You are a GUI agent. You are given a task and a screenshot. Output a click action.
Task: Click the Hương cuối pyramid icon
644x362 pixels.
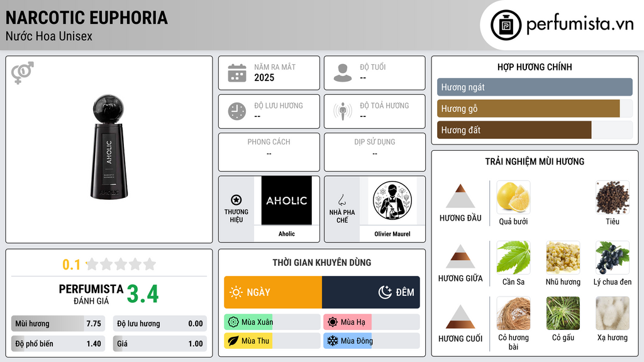click(460, 317)
